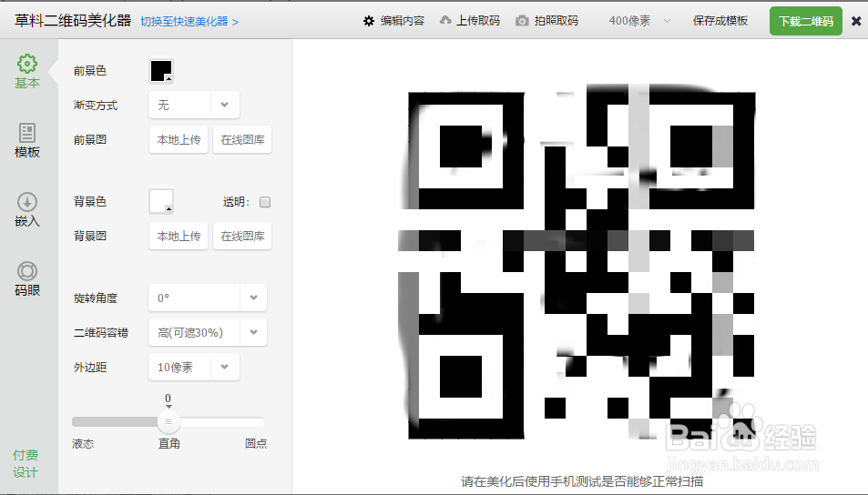
Task: Click the 二维码容错 label
Action: tap(101, 332)
